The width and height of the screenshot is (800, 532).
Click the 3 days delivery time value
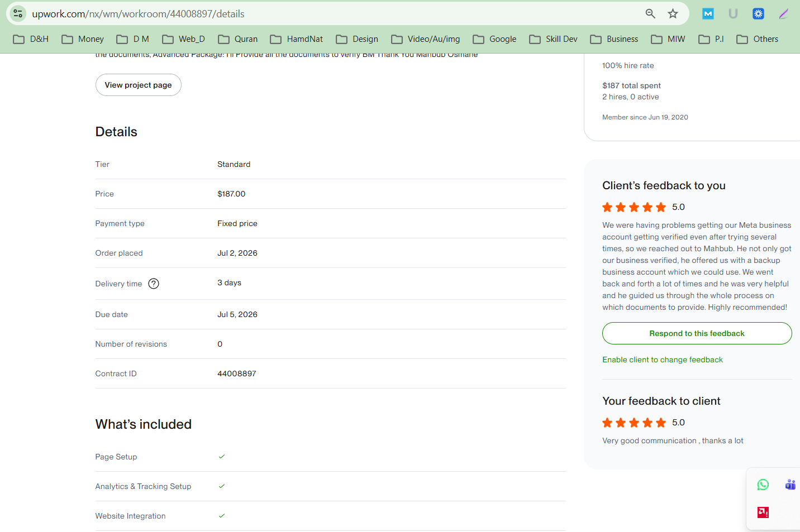coord(230,282)
